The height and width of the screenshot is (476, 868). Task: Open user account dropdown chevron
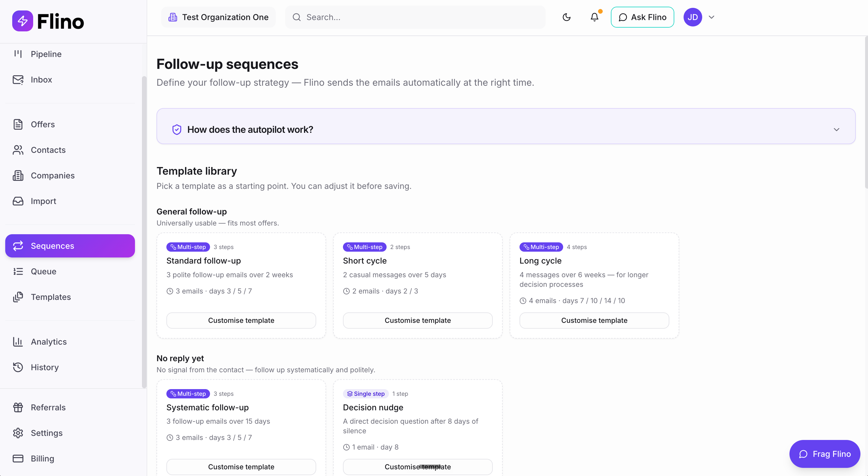[x=711, y=17]
